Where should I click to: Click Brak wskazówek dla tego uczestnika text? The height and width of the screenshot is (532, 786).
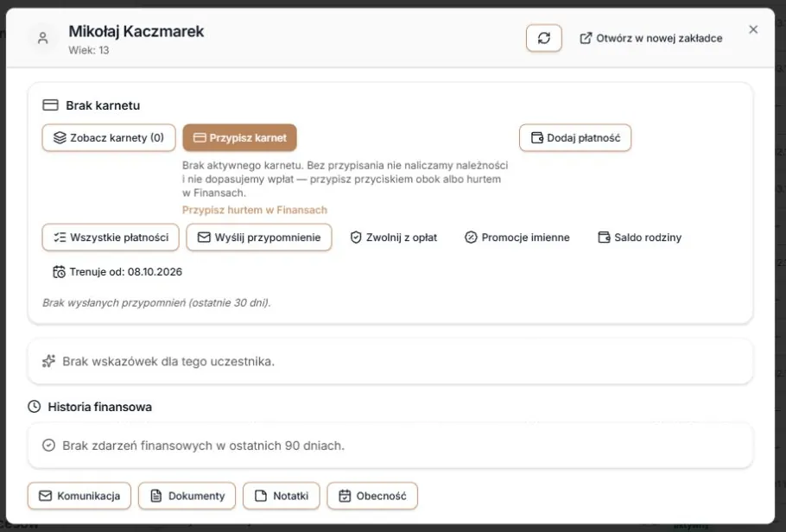pos(168,362)
